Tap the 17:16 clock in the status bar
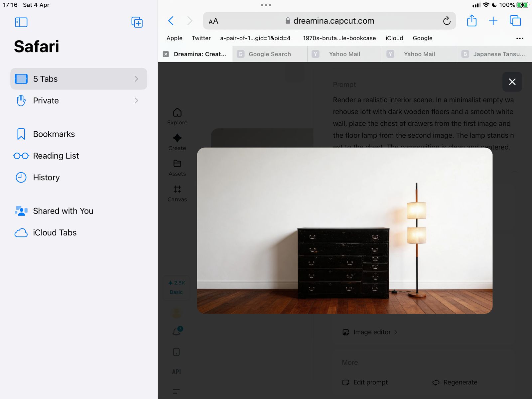The image size is (532, 399). [x=10, y=5]
